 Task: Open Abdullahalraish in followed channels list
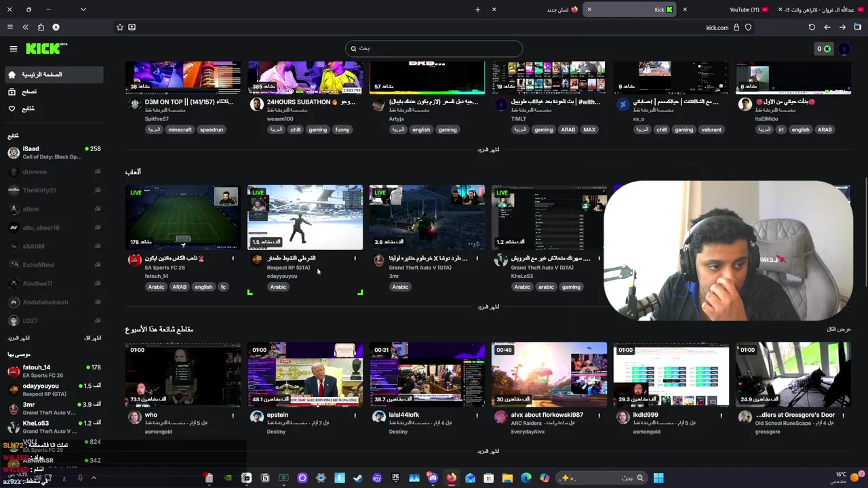(x=54, y=302)
